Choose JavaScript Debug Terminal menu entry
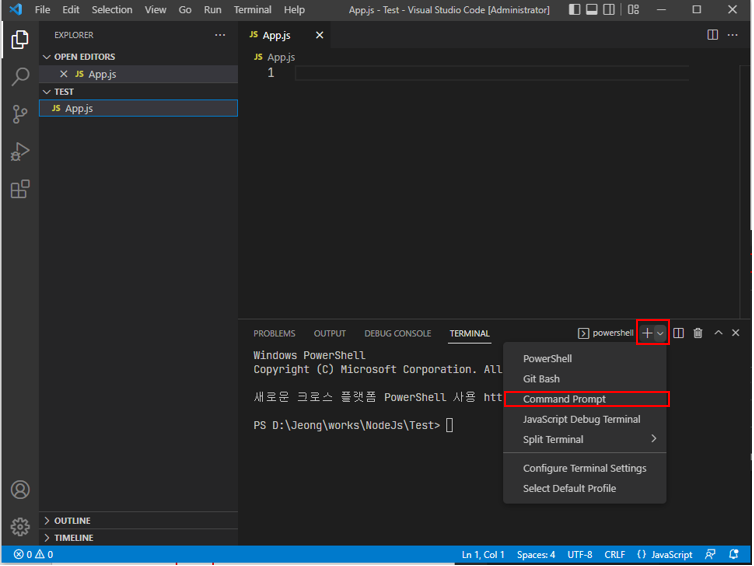 coord(585,419)
